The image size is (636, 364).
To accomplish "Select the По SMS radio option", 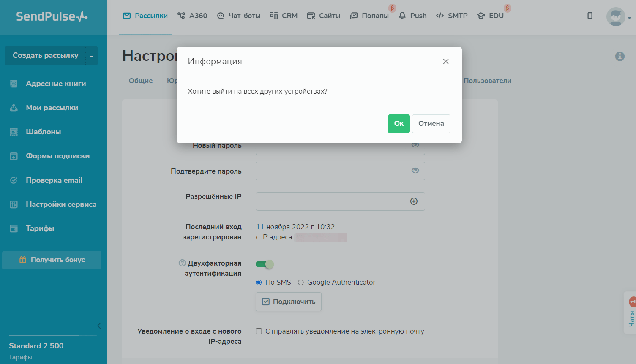I will (x=259, y=283).
